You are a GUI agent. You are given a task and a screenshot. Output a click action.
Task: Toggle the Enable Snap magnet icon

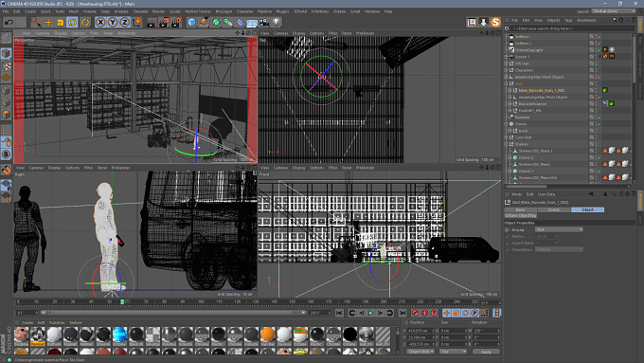coord(7,170)
